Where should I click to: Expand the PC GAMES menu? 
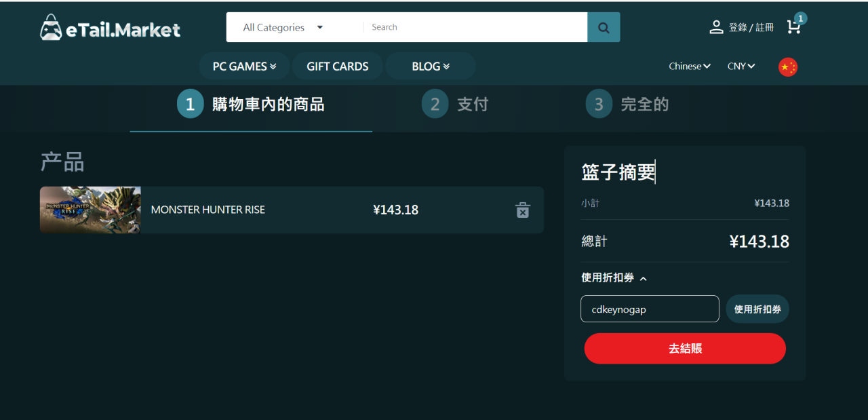click(244, 66)
